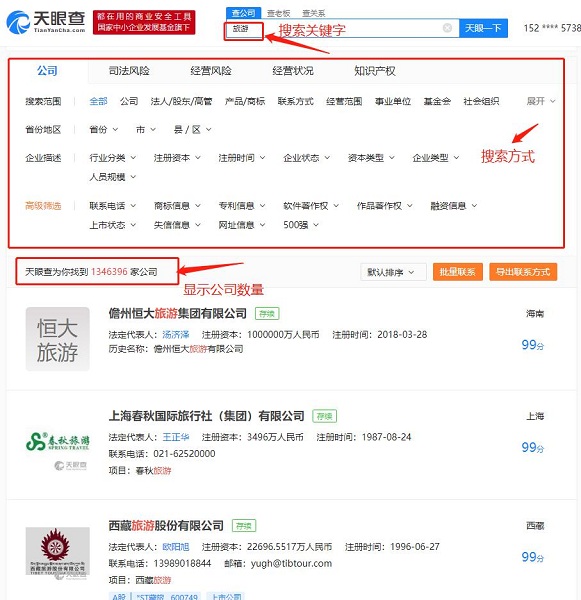Screen dimensions: 581x600
Task: Open the 注册资本 filter dropdown
Action: click(x=177, y=158)
